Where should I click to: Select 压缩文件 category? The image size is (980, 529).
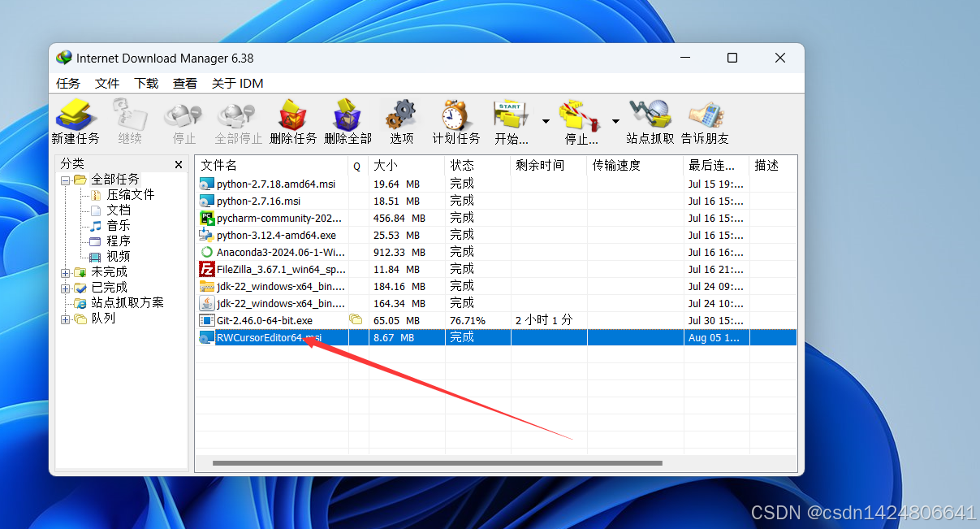[x=131, y=195]
